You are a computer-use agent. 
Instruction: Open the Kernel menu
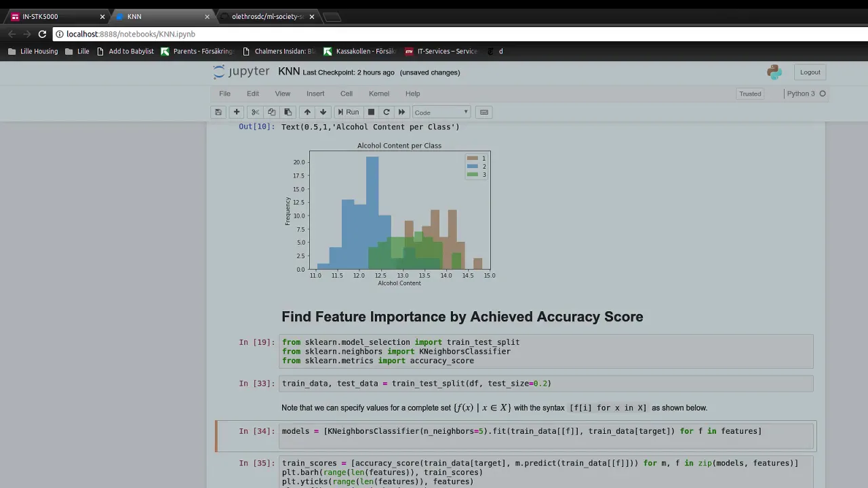pos(379,94)
